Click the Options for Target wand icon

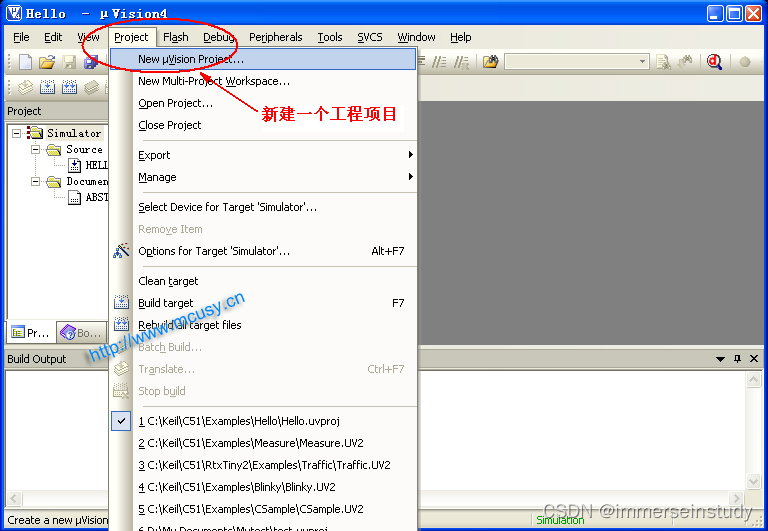coord(121,251)
